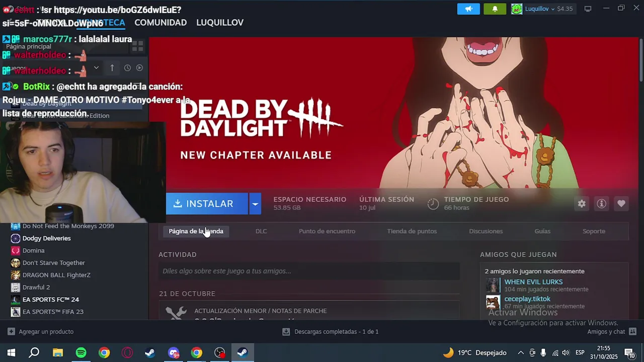Click the Dodgy Deliveries game icon
The height and width of the screenshot is (362, 644).
(16, 238)
